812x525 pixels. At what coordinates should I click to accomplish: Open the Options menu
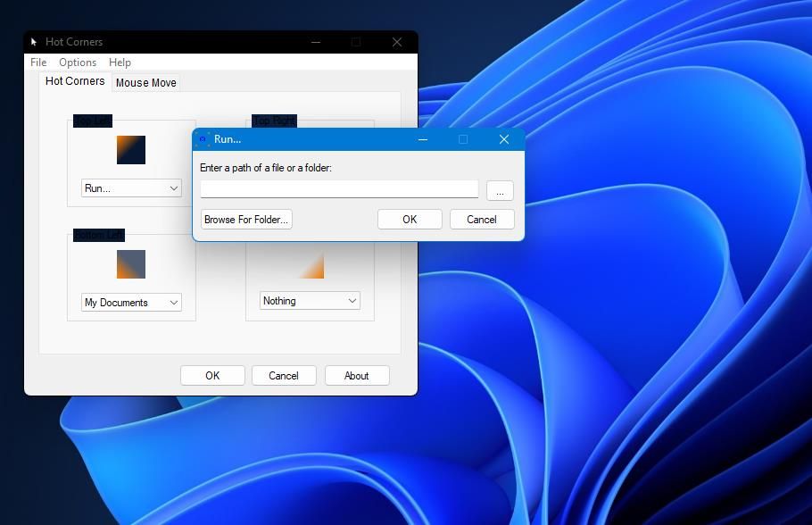tap(78, 62)
